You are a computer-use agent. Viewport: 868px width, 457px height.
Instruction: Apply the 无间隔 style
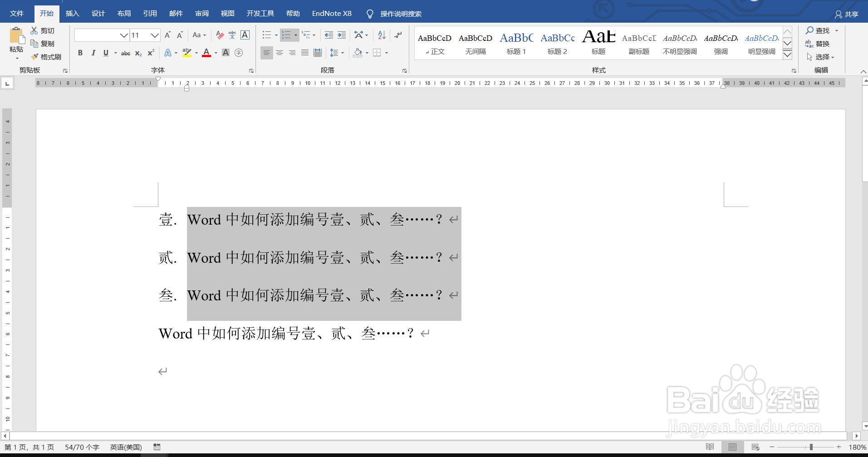[476, 44]
